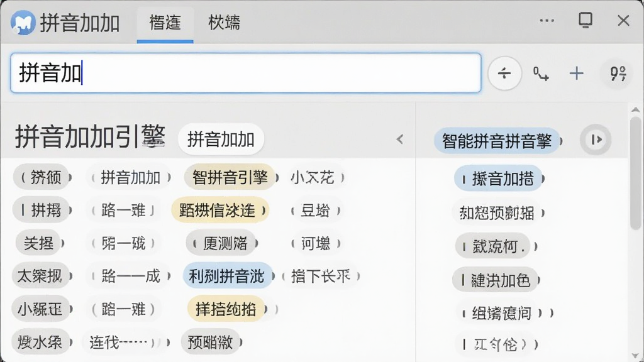Click the circular divide-symbol button

pyautogui.click(x=504, y=74)
